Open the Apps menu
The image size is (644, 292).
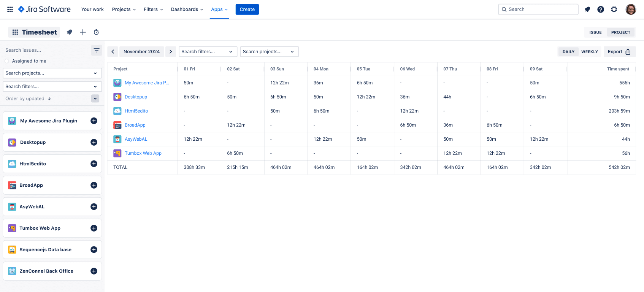tap(219, 10)
